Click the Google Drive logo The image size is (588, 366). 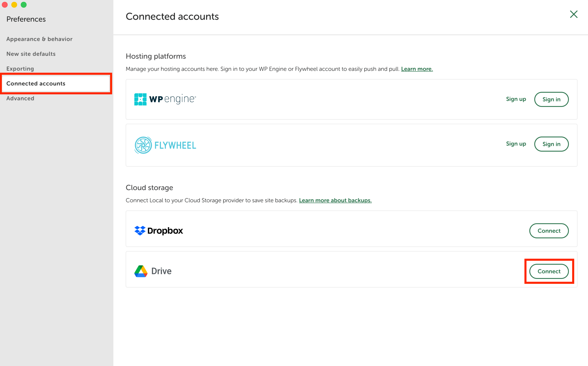(x=153, y=271)
